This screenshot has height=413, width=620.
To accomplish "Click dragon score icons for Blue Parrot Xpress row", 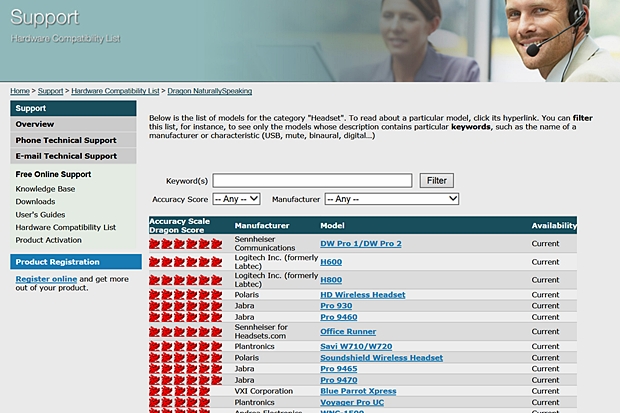I will pyautogui.click(x=180, y=391).
